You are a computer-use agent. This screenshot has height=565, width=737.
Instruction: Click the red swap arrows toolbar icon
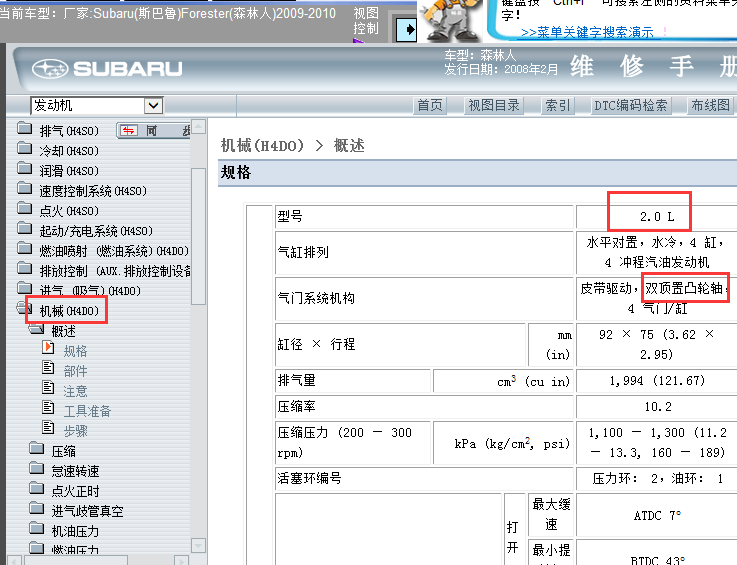click(x=128, y=130)
